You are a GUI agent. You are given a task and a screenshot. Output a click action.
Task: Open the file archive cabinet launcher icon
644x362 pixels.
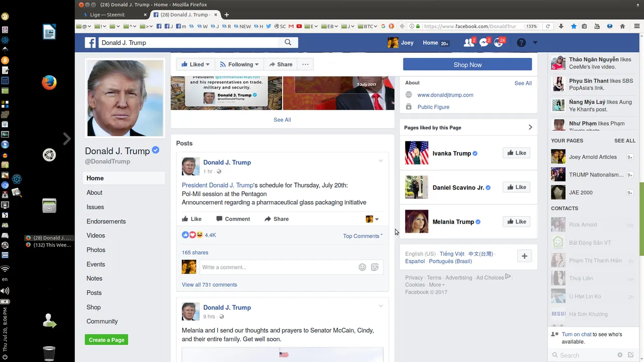[x=49, y=206]
